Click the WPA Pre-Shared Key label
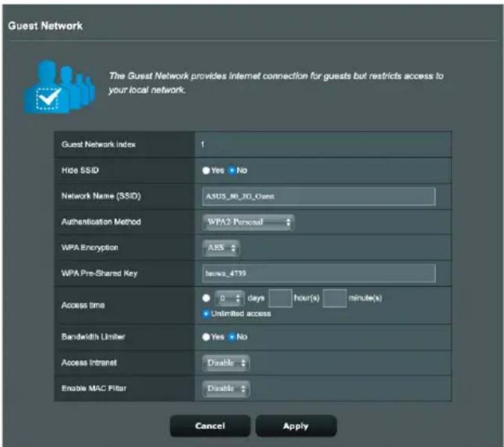Image resolution: width=504 pixels, height=447 pixels. 100,274
